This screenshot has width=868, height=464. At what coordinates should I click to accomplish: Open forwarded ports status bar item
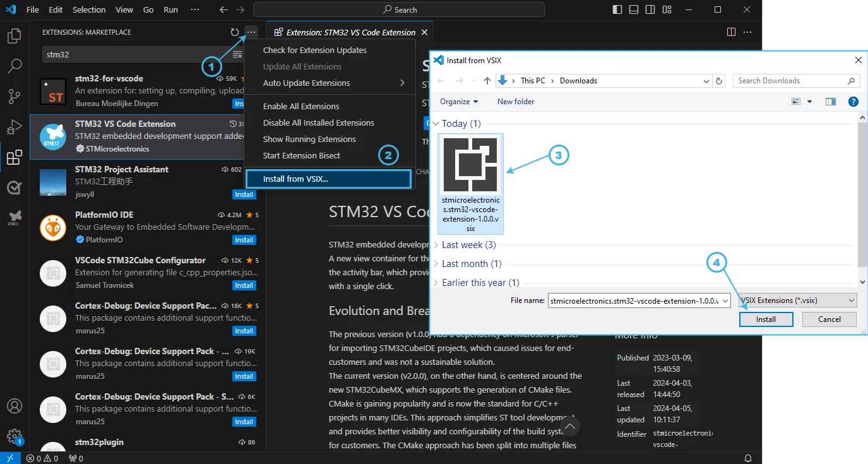pyautogui.click(x=76, y=458)
